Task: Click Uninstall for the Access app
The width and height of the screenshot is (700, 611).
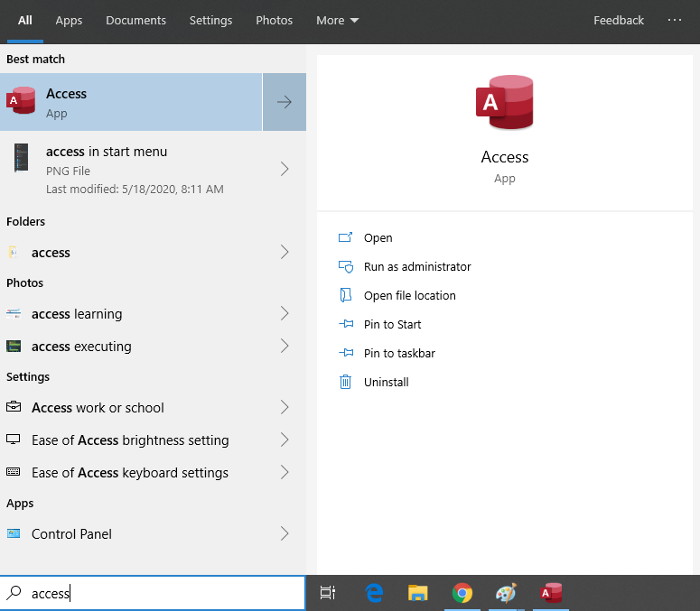Action: pyautogui.click(x=386, y=382)
